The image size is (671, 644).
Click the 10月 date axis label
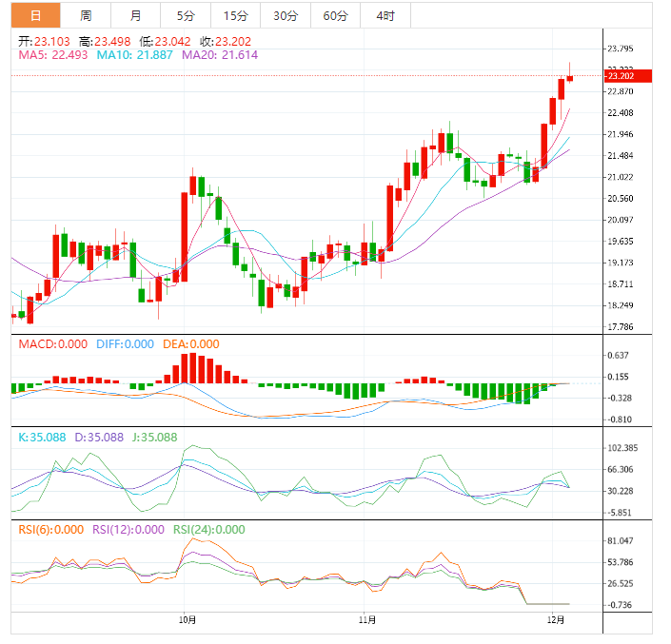coord(187,620)
